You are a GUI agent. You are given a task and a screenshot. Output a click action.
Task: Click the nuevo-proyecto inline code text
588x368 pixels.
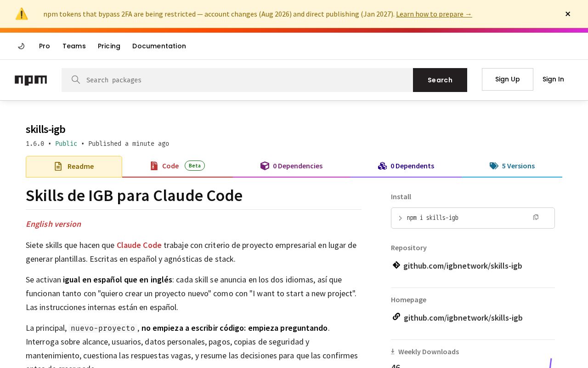[103, 328]
